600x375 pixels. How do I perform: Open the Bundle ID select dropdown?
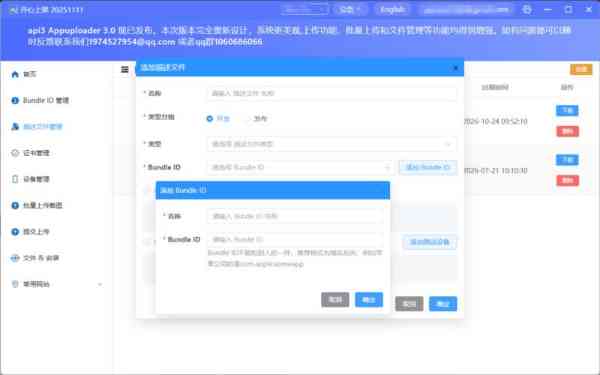click(x=300, y=168)
